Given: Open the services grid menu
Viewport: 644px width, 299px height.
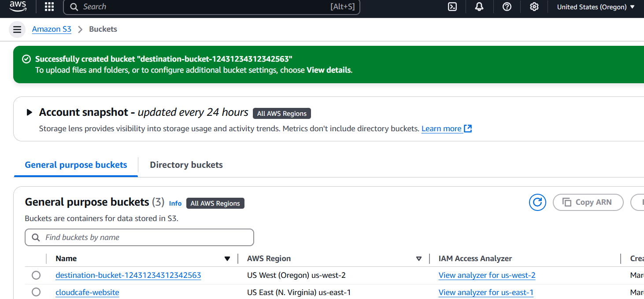Looking at the screenshot, I should click(49, 7).
